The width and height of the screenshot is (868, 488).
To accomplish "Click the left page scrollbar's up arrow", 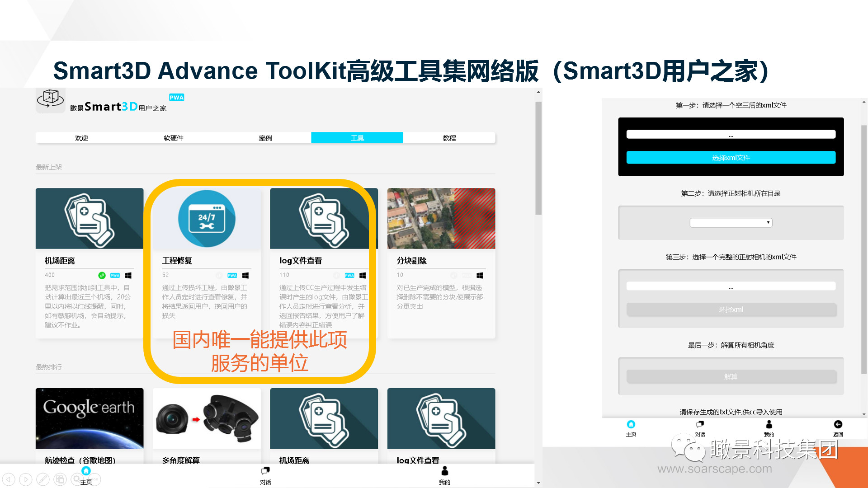I will click(538, 92).
